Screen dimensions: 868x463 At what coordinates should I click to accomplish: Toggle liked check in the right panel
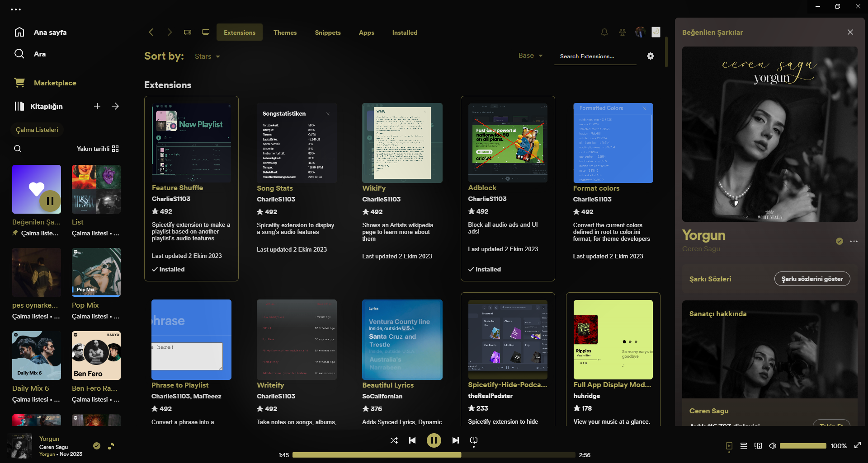click(x=840, y=241)
